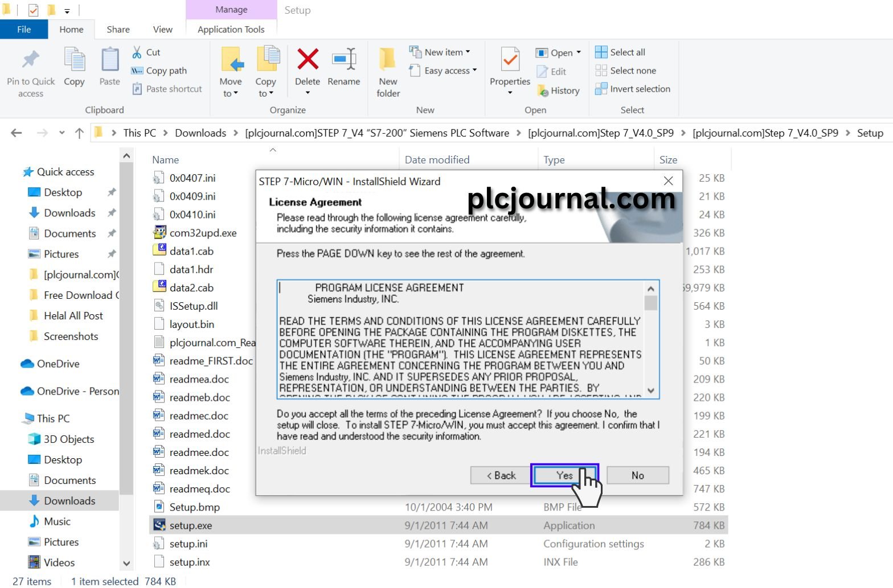This screenshot has width=893, height=588.
Task: Create a New folder from ribbon
Action: [x=388, y=72]
